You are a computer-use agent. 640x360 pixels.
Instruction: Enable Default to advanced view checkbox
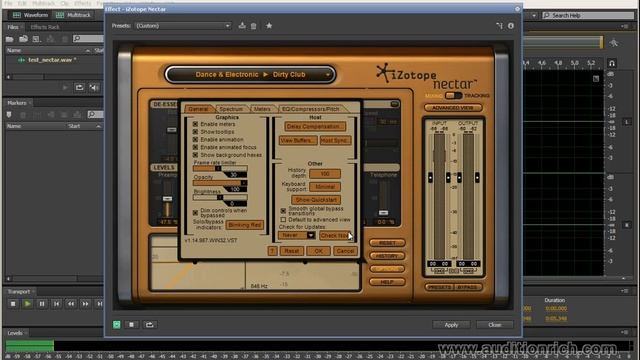[283, 220]
